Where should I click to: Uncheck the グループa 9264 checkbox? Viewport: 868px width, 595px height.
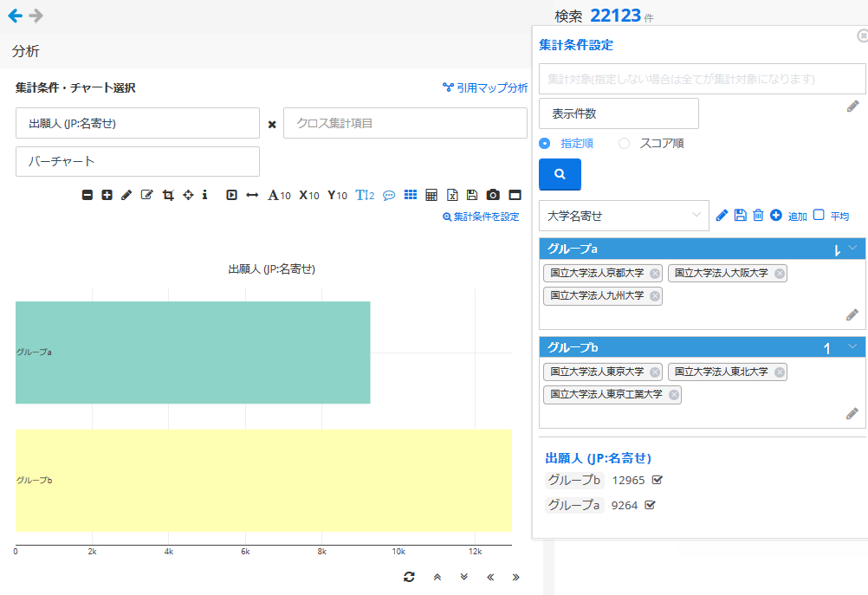coord(651,505)
